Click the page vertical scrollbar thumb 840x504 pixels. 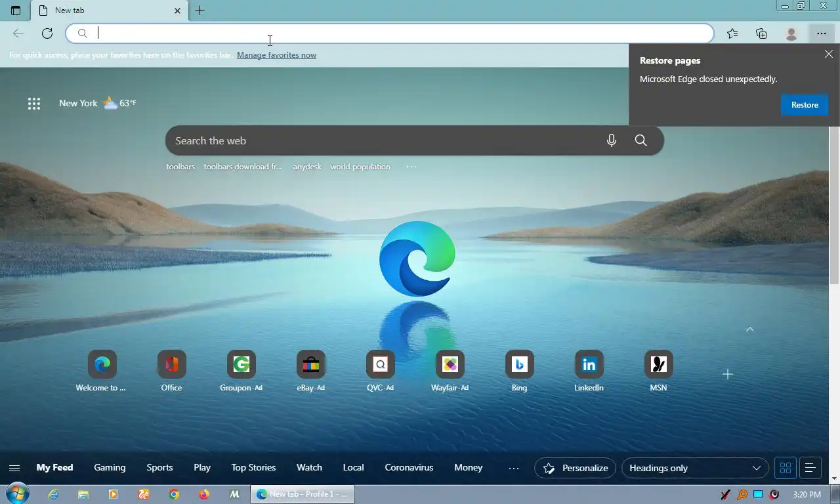pyautogui.click(x=834, y=203)
